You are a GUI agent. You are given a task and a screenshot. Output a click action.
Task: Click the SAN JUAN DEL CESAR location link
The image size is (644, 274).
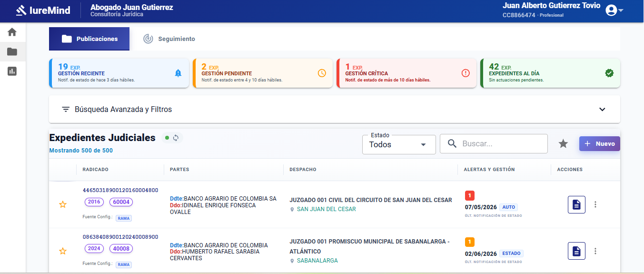tap(326, 209)
